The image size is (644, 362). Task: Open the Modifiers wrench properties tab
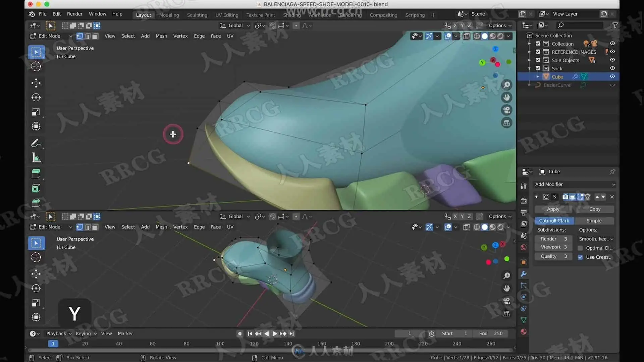click(x=523, y=274)
